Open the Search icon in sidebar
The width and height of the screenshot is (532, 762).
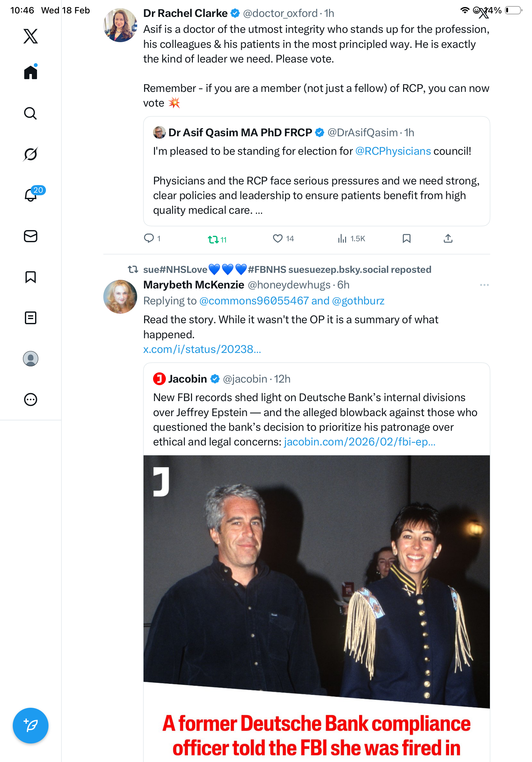click(30, 114)
